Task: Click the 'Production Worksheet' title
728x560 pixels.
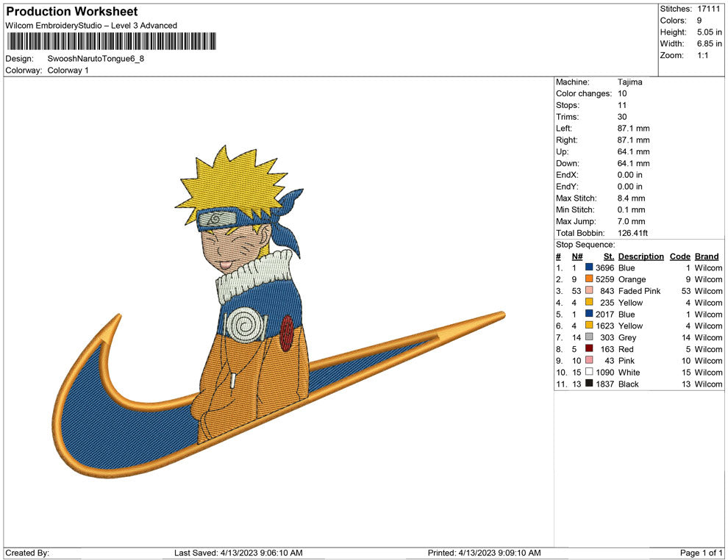Action: 72,12
